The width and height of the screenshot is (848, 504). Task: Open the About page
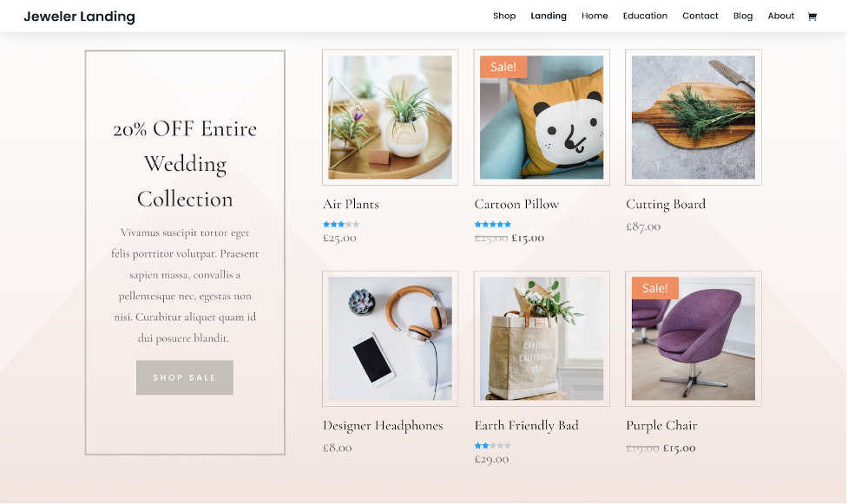(x=781, y=16)
